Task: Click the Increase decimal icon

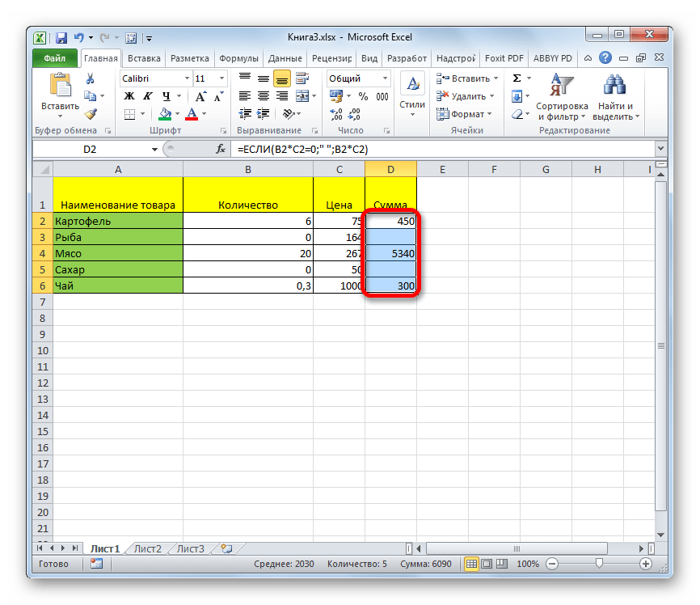Action: click(x=336, y=114)
